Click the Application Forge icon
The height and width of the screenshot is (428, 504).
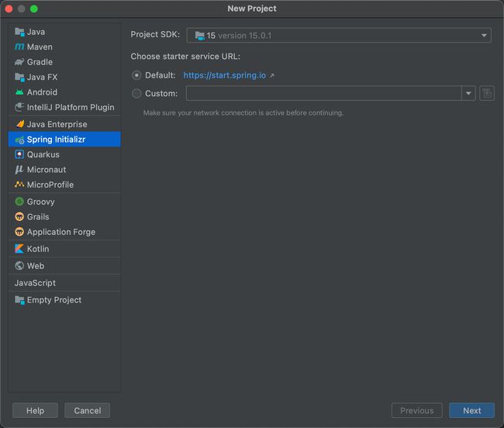pos(19,232)
